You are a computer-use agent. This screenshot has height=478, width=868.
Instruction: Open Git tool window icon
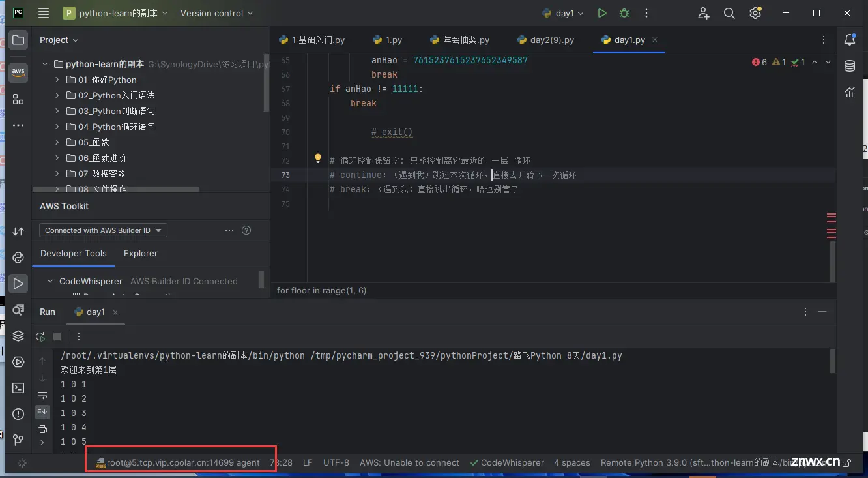click(18, 440)
